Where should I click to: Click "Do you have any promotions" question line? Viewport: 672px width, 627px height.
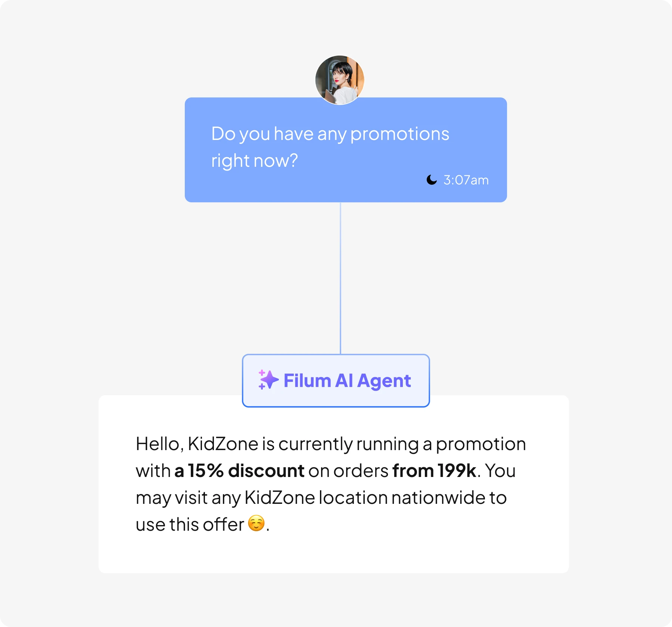(330, 134)
